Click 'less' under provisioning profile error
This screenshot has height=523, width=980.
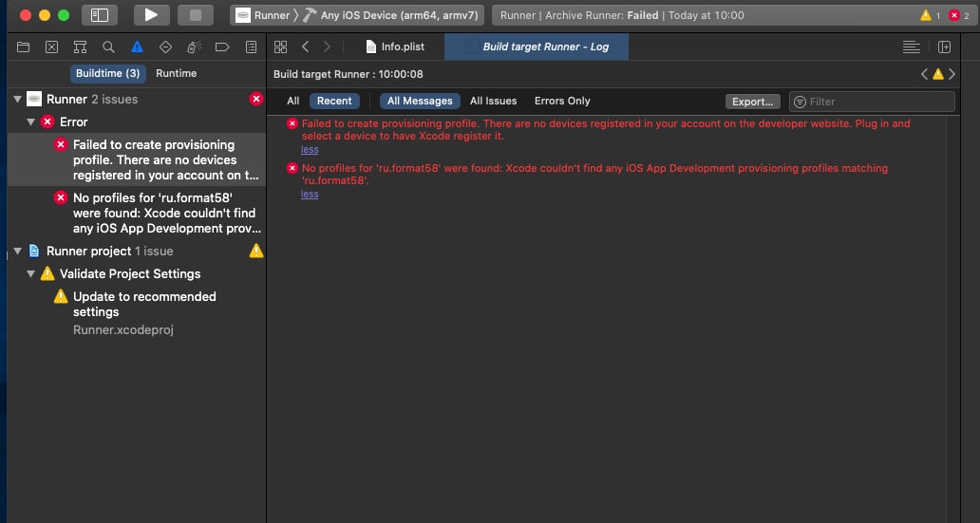click(310, 150)
